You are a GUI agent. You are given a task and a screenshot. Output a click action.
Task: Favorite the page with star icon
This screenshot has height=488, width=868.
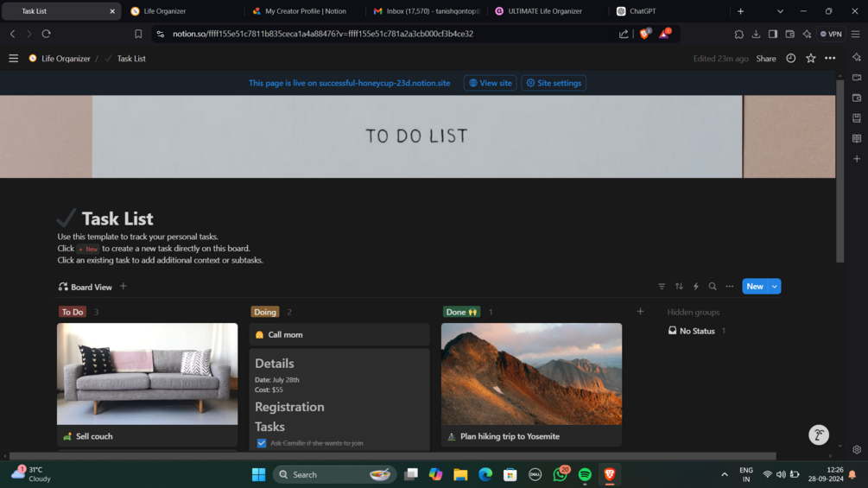pos(810,58)
